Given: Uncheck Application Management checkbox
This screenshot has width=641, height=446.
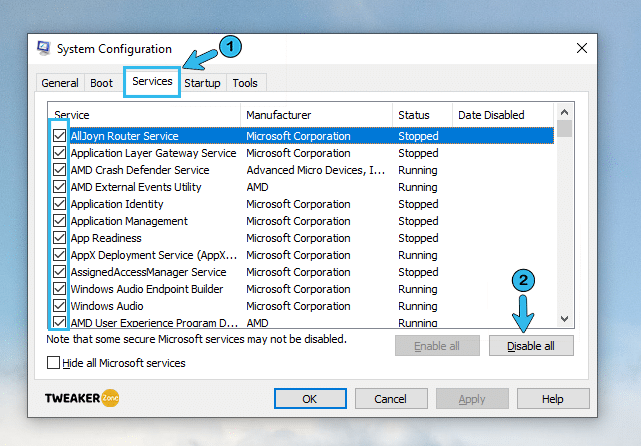Looking at the screenshot, I should 60,220.
